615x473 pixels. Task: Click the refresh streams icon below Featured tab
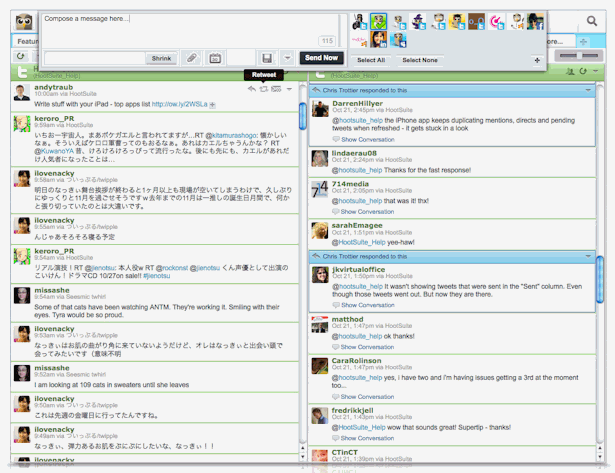20,56
